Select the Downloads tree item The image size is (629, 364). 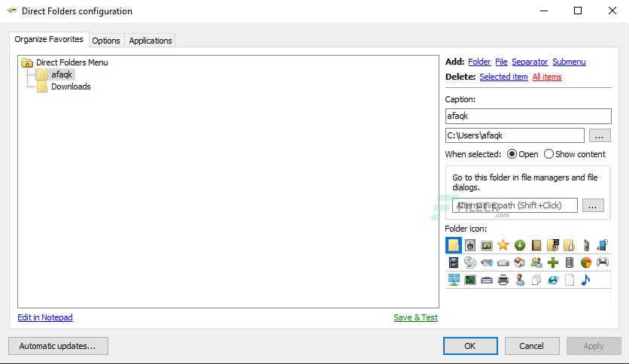click(x=71, y=86)
